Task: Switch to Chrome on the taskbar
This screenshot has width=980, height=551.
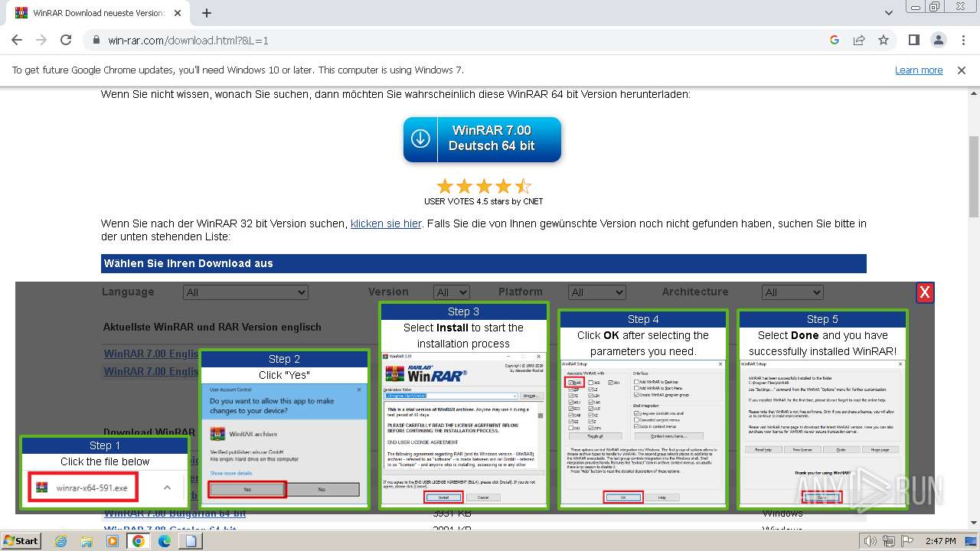Action: click(139, 541)
